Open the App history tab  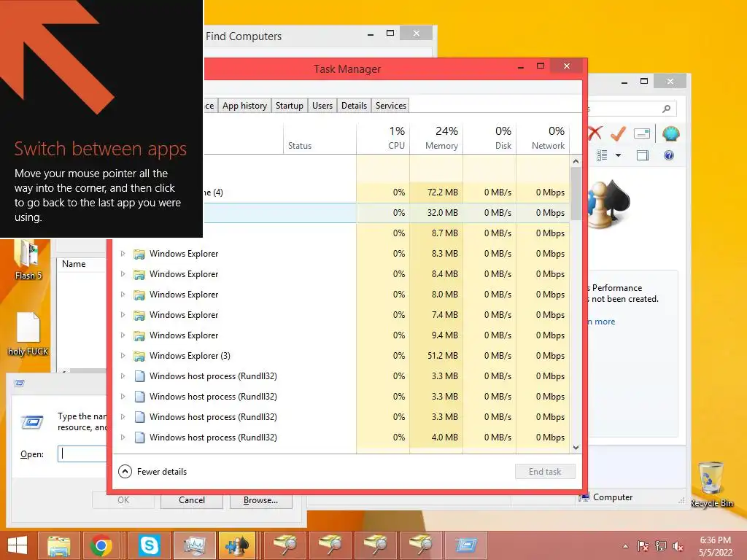pos(244,105)
